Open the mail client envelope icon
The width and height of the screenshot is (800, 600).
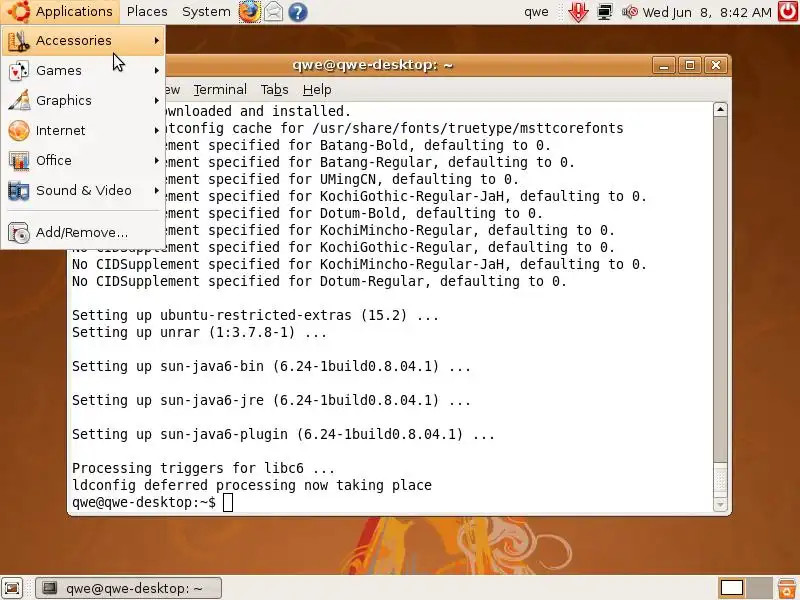click(273, 12)
